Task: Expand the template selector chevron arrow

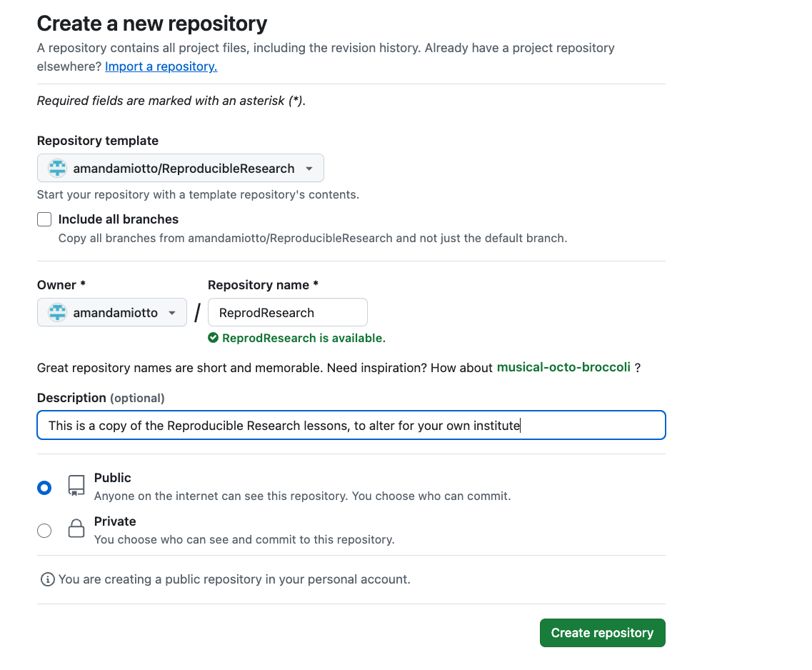Action: tap(309, 169)
